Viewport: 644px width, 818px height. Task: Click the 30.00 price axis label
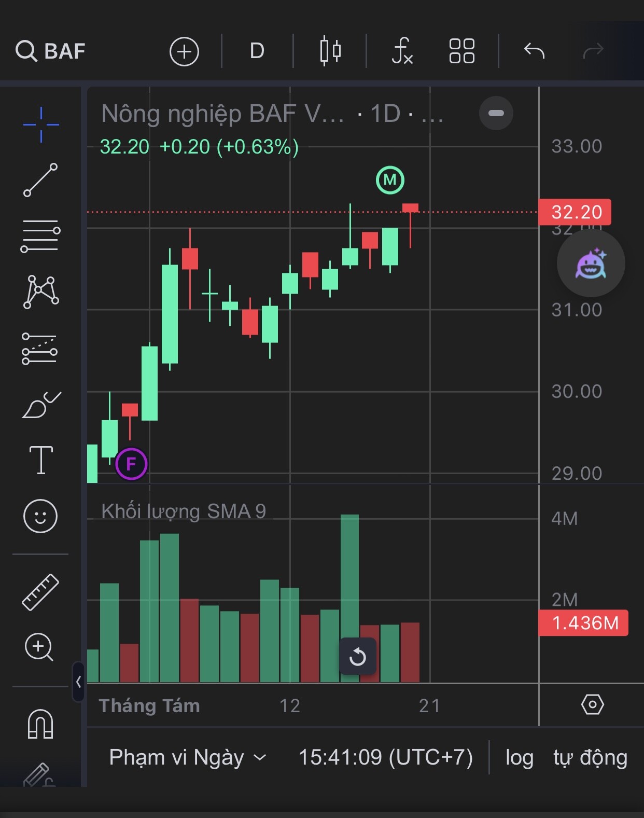point(577,392)
